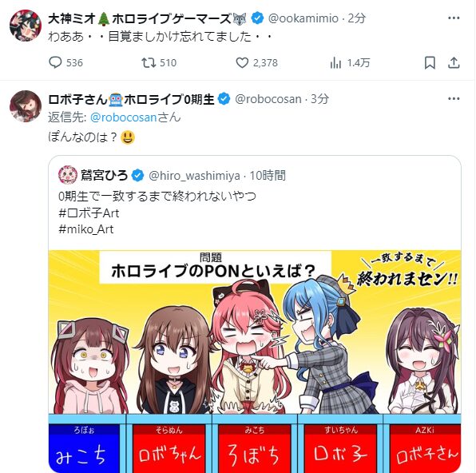Open the #ロボ子Art hashtag
Viewport: 476px width, 473px height.
coord(89,213)
